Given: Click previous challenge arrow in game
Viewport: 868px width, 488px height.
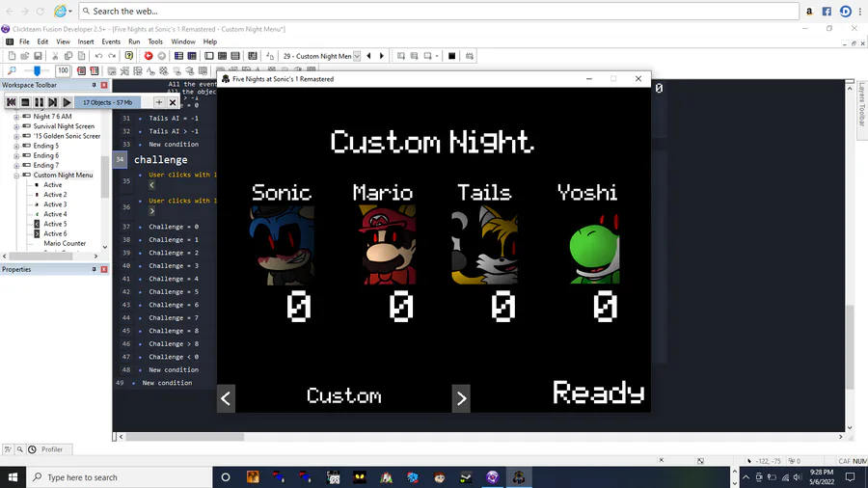Looking at the screenshot, I should (226, 398).
